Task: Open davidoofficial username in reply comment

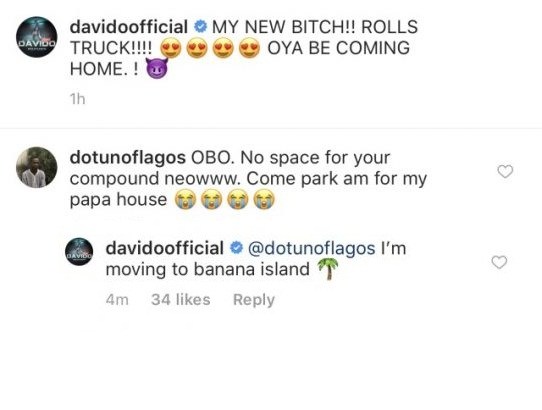Action: coord(165,248)
